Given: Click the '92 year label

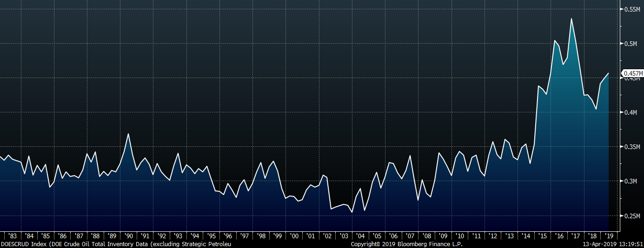Looking at the screenshot, I should click(x=162, y=236).
